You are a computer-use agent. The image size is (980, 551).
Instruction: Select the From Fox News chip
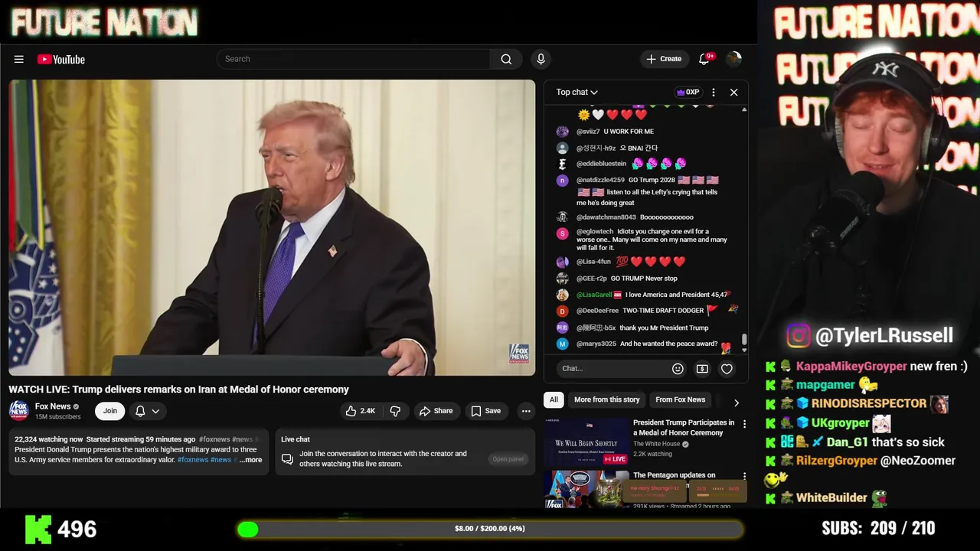pyautogui.click(x=680, y=399)
